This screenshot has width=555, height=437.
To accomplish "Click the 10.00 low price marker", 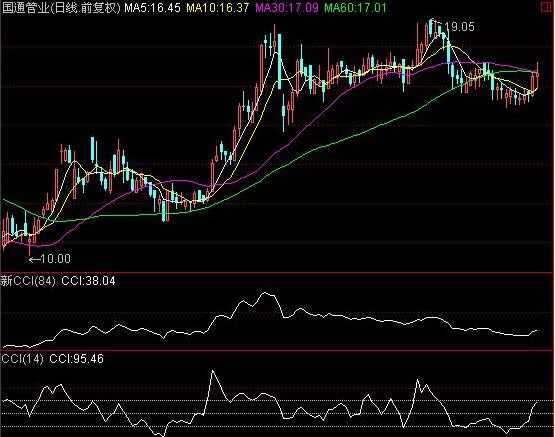I will click(50, 259).
